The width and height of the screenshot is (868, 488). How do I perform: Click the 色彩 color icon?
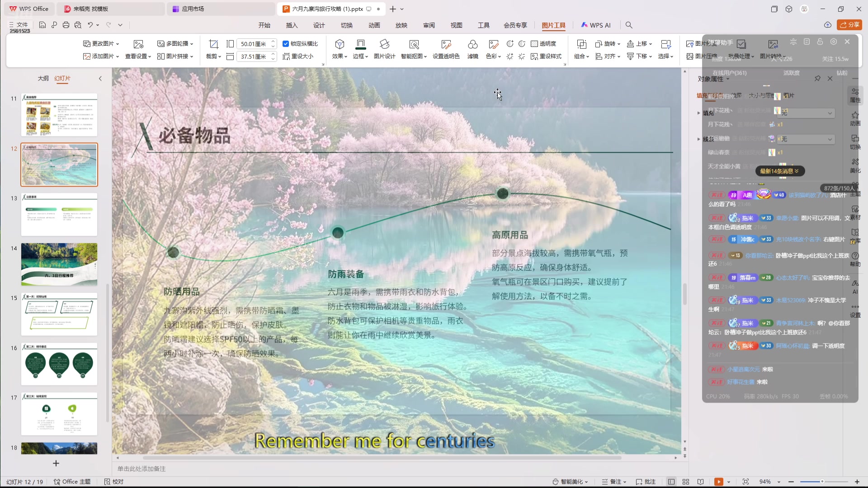click(x=493, y=44)
